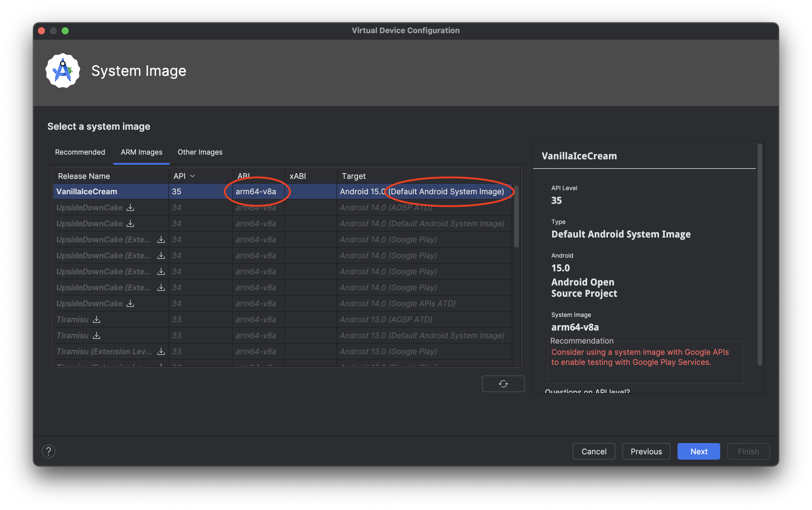
Task: Click 'Android Open Source Project' in details
Action: click(584, 288)
